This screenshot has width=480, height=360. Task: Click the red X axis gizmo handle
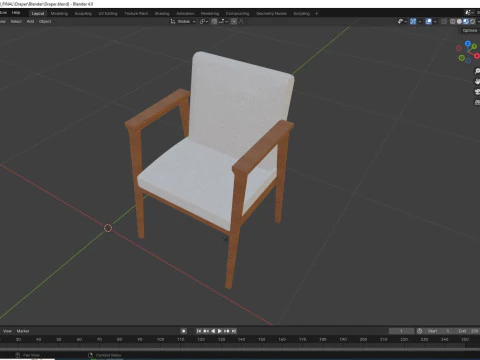pyautogui.click(x=477, y=56)
